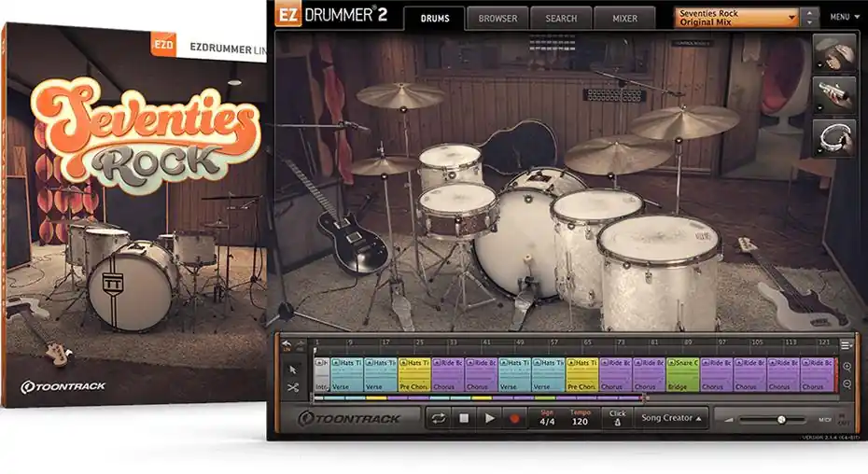This screenshot has width=868, height=474.
Task: Click bar 97 on the timeline ruler
Action: pyautogui.click(x=721, y=342)
